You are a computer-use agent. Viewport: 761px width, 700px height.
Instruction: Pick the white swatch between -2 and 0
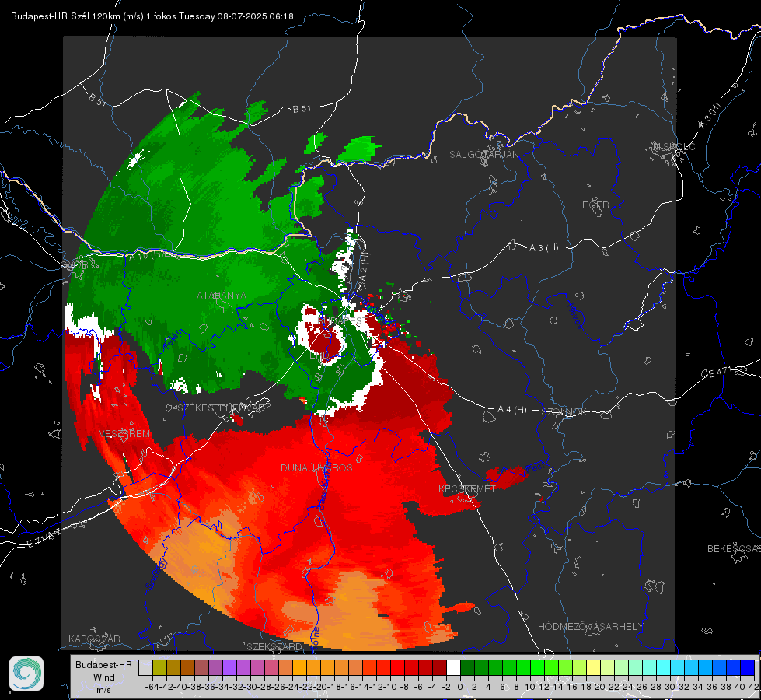453,667
